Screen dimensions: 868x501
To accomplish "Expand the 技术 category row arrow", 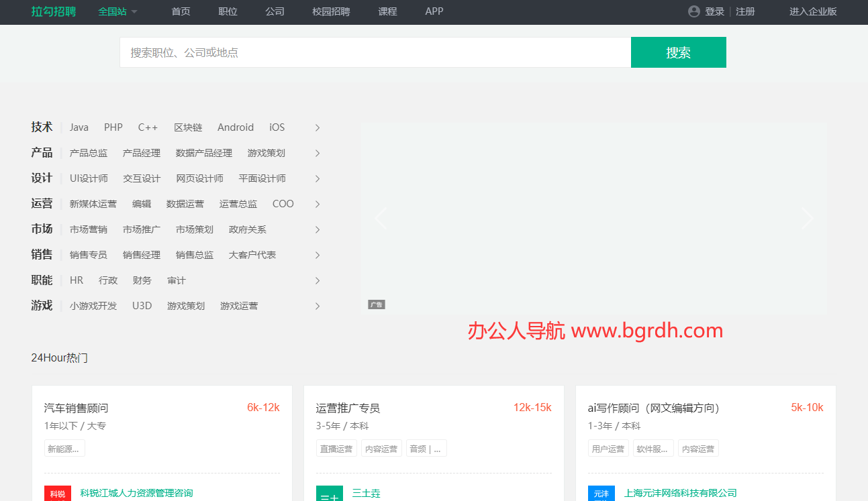I will pos(318,127).
